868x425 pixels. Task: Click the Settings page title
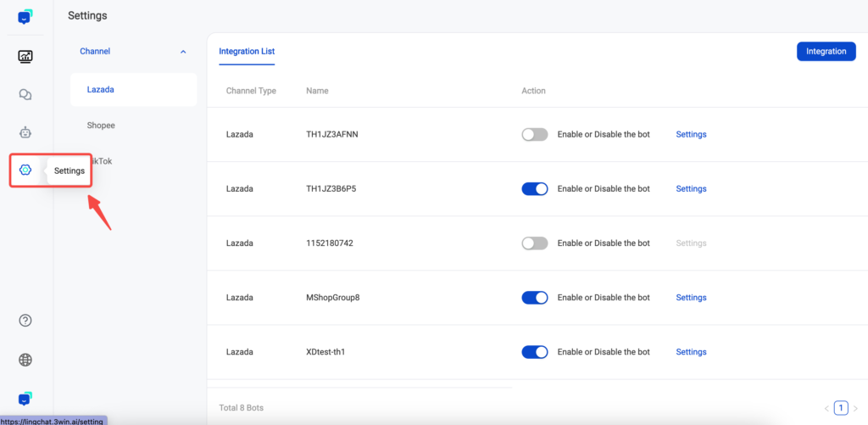pyautogui.click(x=87, y=15)
